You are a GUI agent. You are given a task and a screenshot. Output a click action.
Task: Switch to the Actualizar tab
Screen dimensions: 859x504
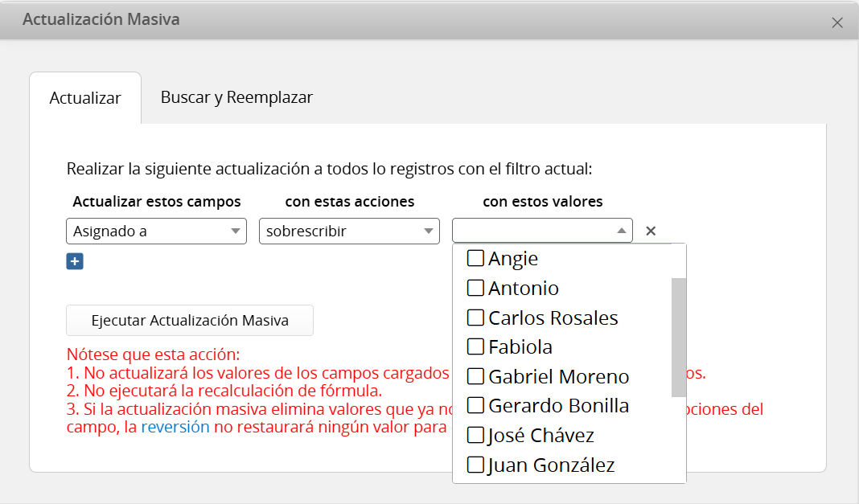tap(85, 98)
